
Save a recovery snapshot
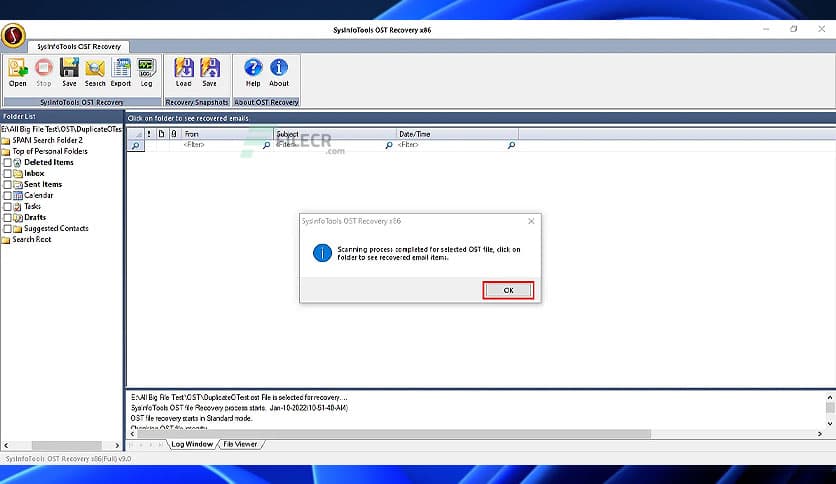(210, 72)
